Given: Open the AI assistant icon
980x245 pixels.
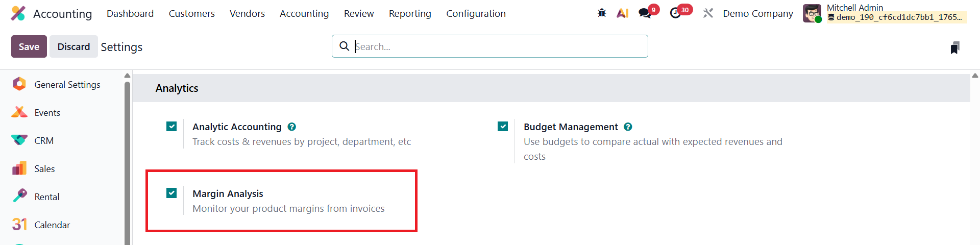Looking at the screenshot, I should [622, 13].
